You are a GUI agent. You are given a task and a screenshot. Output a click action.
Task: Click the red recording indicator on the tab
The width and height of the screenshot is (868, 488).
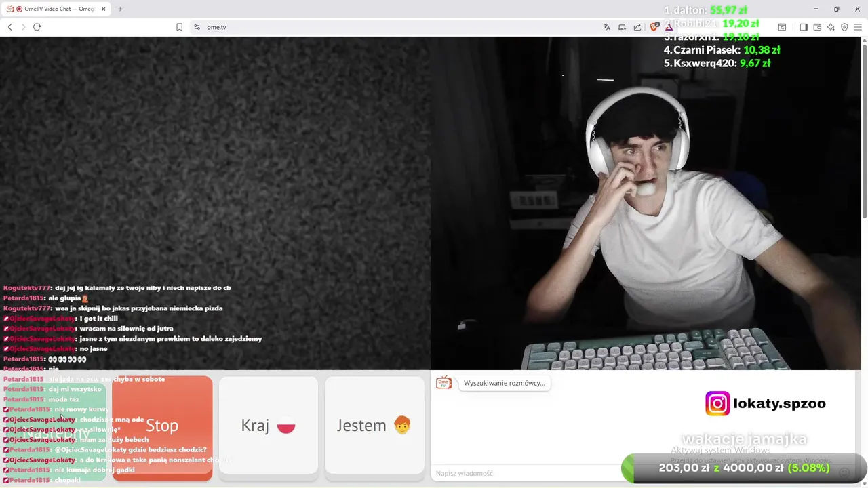pos(19,9)
